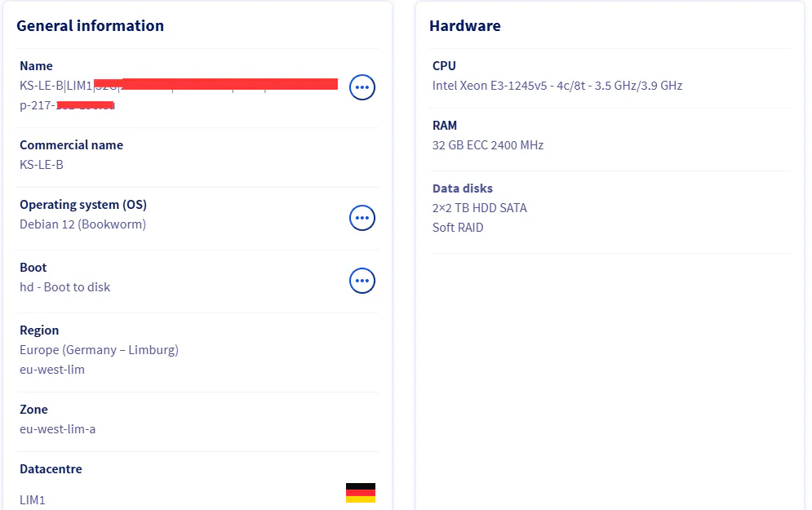
Task: Click the eu-west-lim-a zone value
Action: [57, 429]
